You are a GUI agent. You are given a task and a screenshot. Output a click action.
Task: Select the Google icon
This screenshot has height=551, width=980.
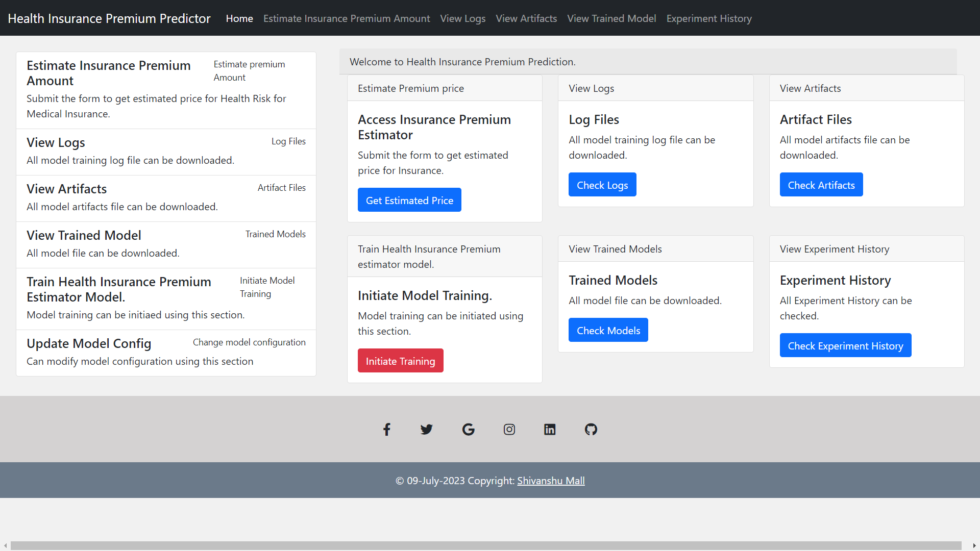[468, 429]
